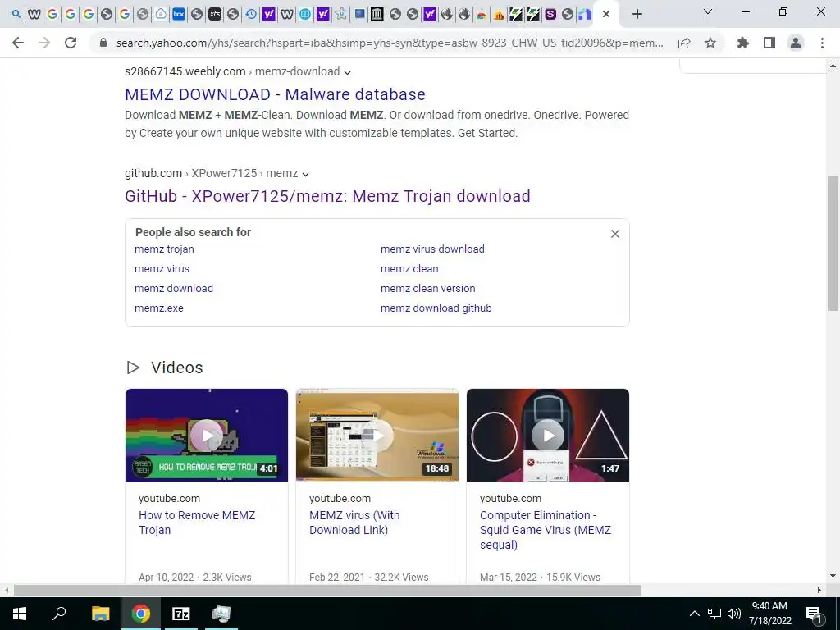Viewport: 840px width, 630px height.
Task: Switch to the star icon tab
Action: 340,15
